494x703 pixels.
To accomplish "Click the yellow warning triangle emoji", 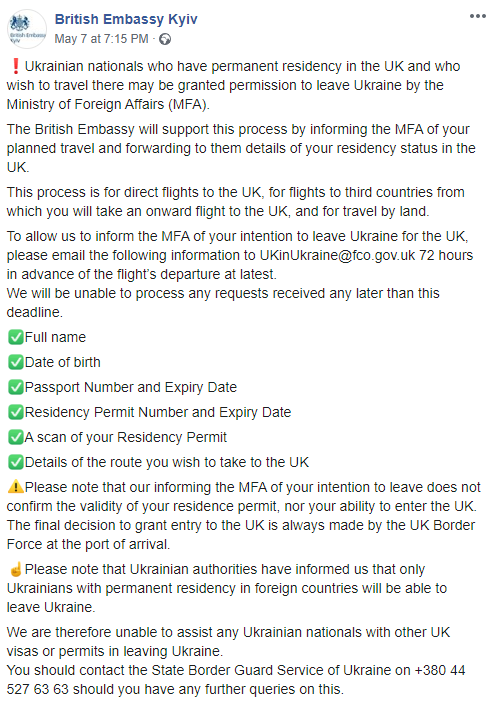I will tap(16, 487).
